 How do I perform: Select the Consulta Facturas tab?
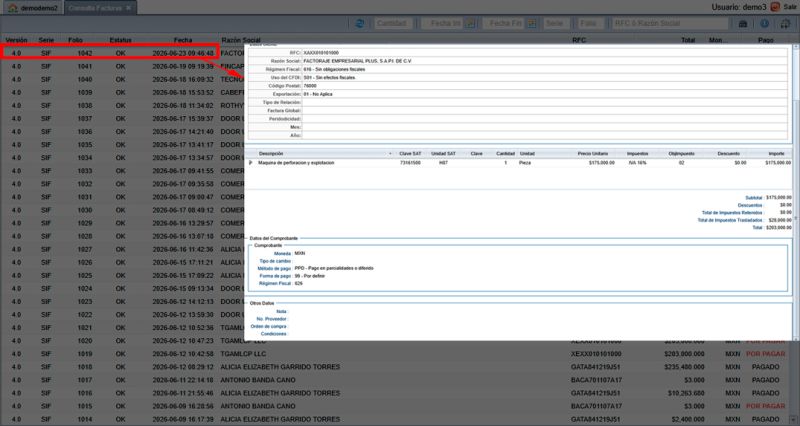click(x=101, y=8)
